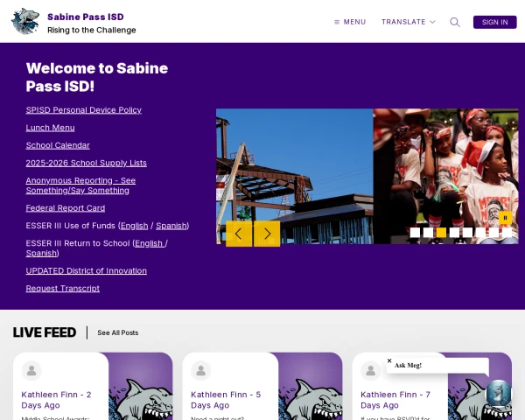The image size is (525, 420).
Task: Open the Ask Meg chatbot shark icon
Action: [x=499, y=393]
